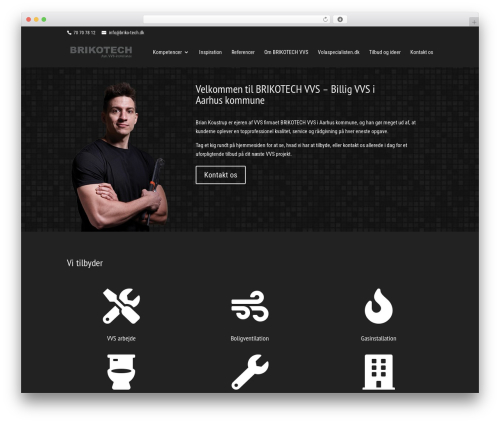The image size is (500, 423).
Task: Visit Volaspecialisten.dk menu link
Action: tap(338, 52)
